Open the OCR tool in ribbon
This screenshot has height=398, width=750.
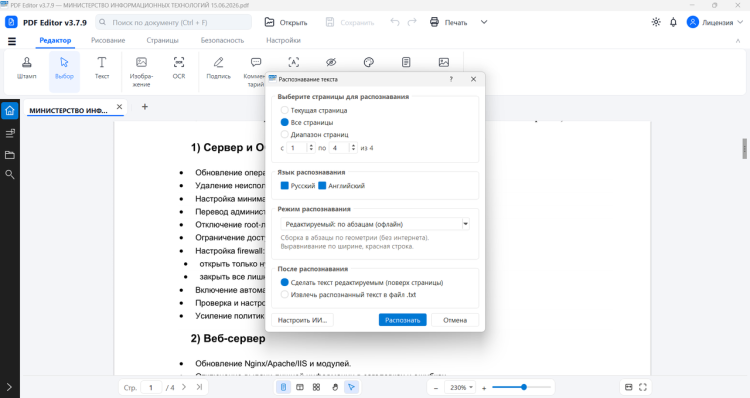click(179, 68)
